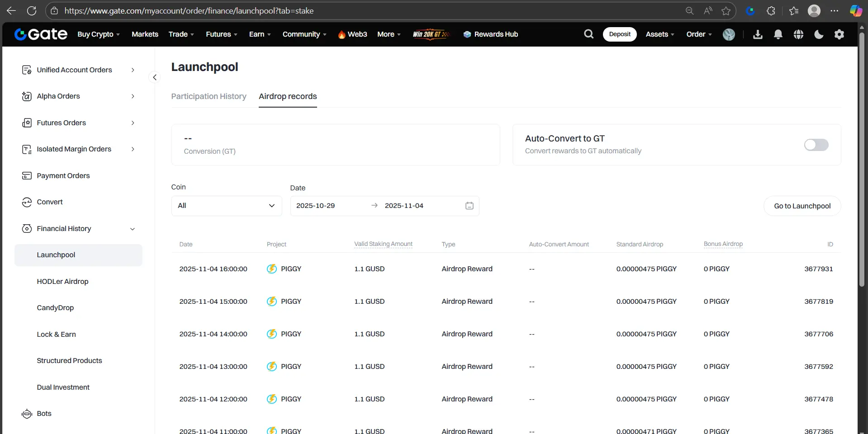Click the end date 2025-11-04 field
Viewport: 868px width, 434px height.
404,206
